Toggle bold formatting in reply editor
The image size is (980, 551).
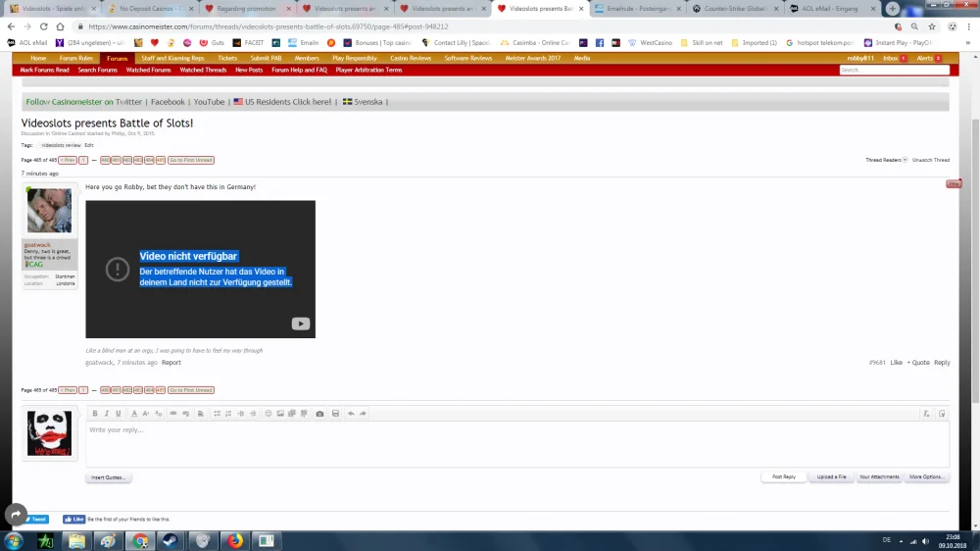point(95,414)
